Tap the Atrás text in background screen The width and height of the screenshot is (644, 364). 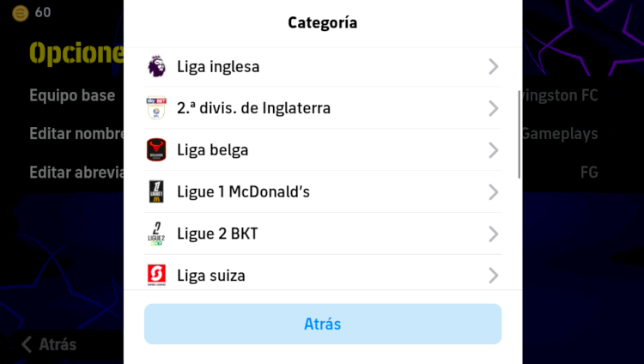click(58, 344)
